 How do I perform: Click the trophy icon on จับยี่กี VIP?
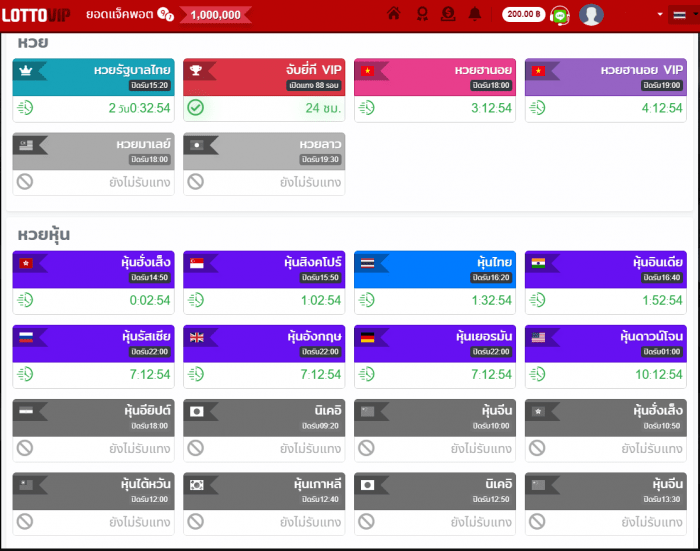[196, 70]
